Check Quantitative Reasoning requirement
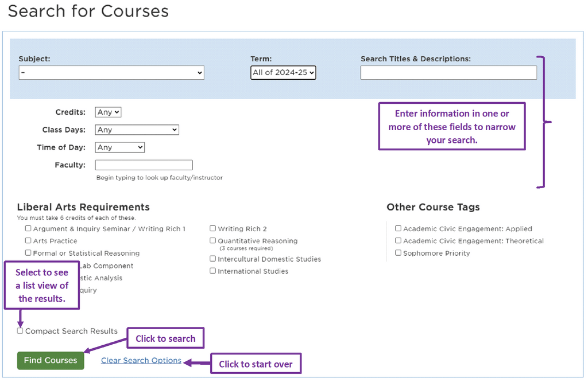588x390 pixels. (212, 241)
